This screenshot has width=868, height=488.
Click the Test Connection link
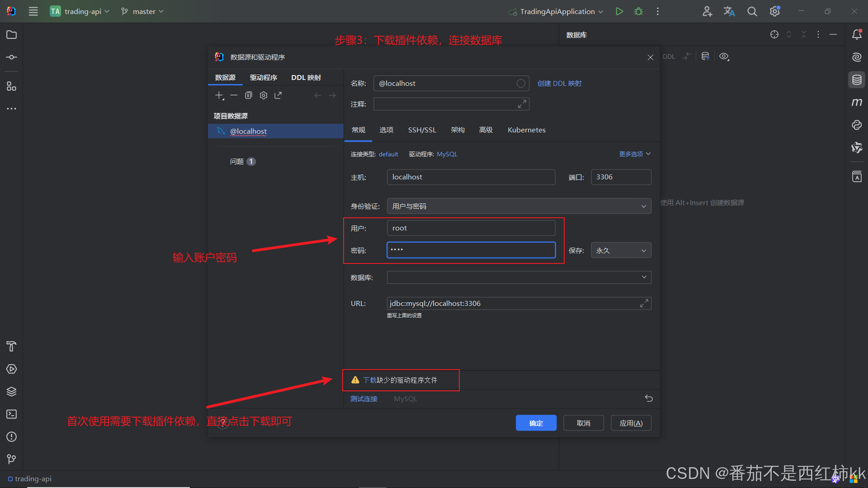(363, 399)
